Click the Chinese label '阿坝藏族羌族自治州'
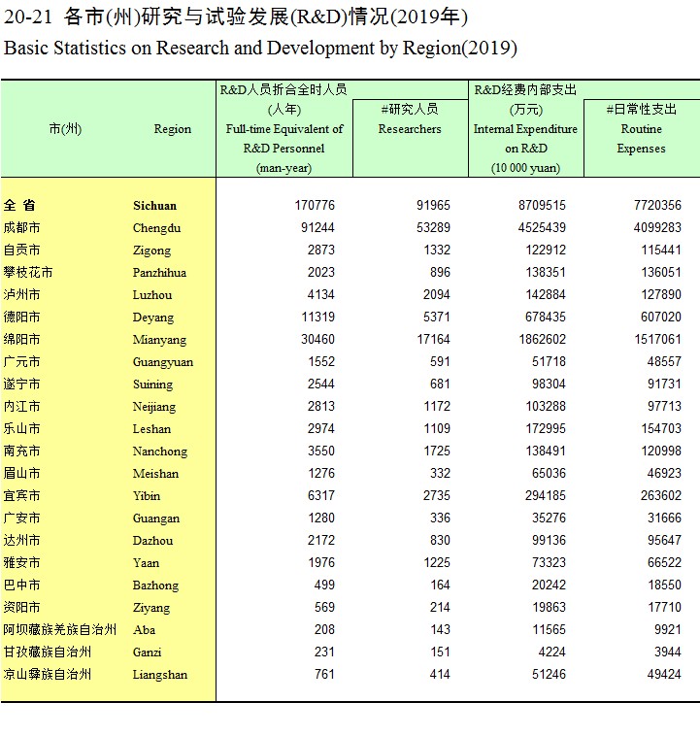 [59, 630]
